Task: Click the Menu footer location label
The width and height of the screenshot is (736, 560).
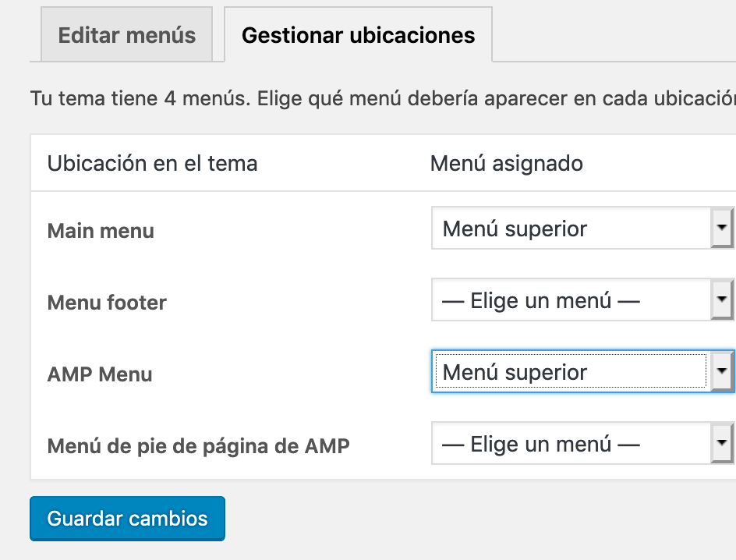Action: coord(107,303)
